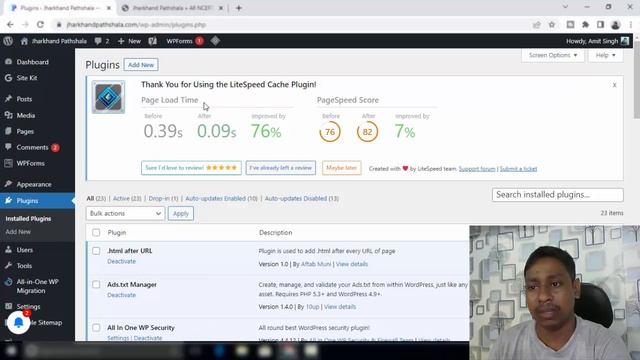Click share icon in address bar

click(x=536, y=24)
